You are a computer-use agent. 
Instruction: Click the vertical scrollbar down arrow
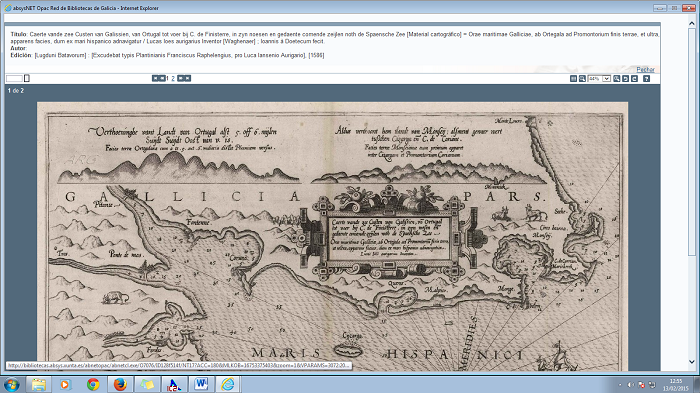click(692, 362)
